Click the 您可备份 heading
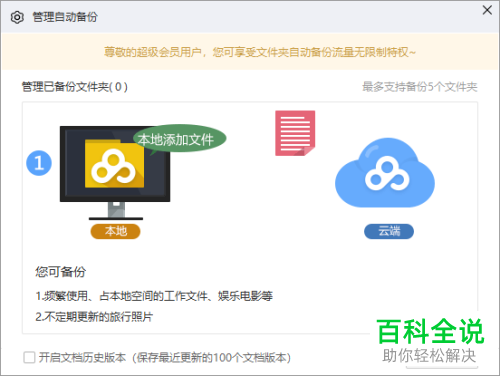The width and height of the screenshot is (500, 376). point(61,272)
